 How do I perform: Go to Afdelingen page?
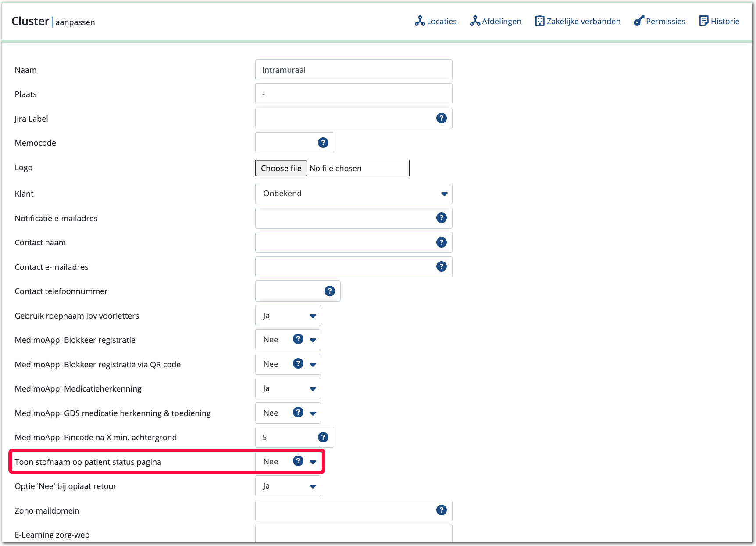click(x=496, y=21)
